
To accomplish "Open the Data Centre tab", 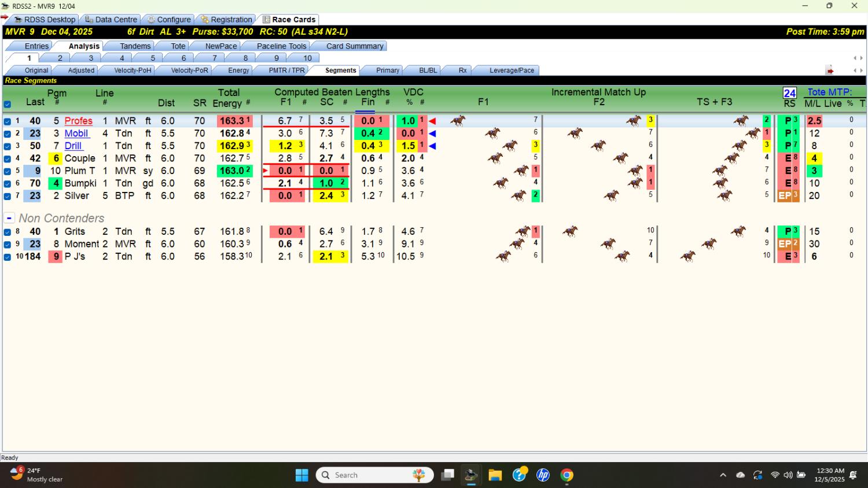I will [x=111, y=20].
